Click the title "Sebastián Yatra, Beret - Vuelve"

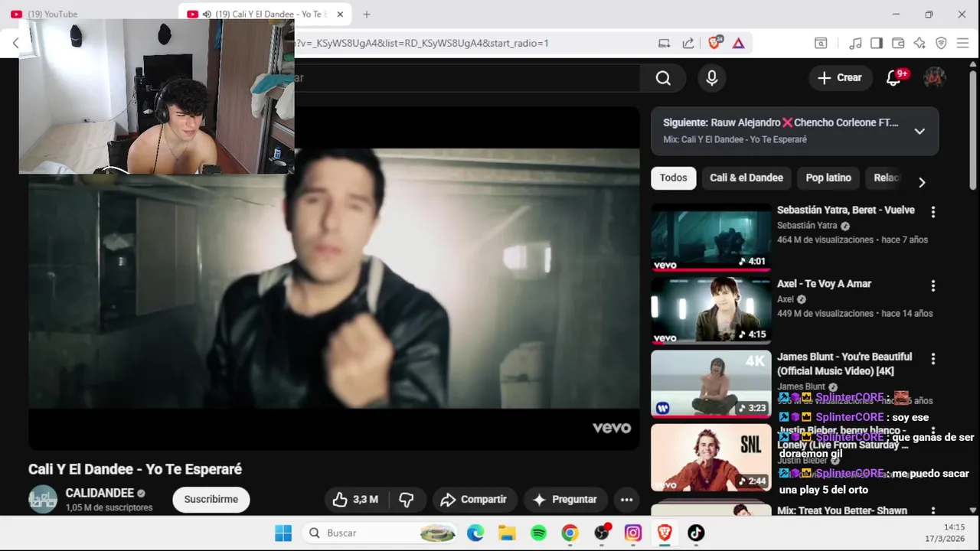pyautogui.click(x=846, y=210)
